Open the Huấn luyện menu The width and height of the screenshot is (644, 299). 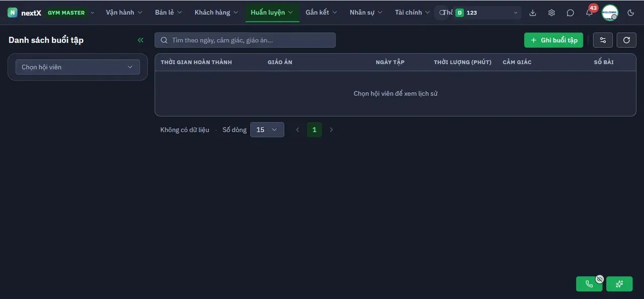point(272,13)
